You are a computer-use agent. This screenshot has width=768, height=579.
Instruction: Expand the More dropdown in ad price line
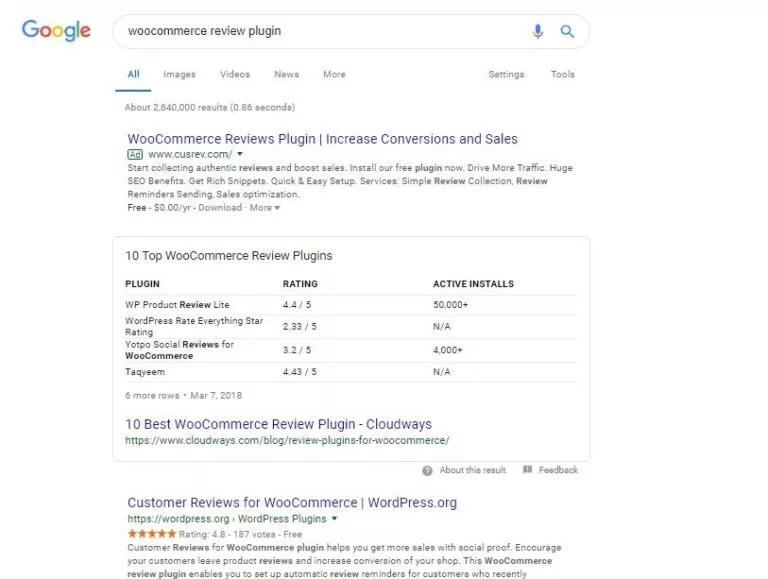(x=265, y=208)
